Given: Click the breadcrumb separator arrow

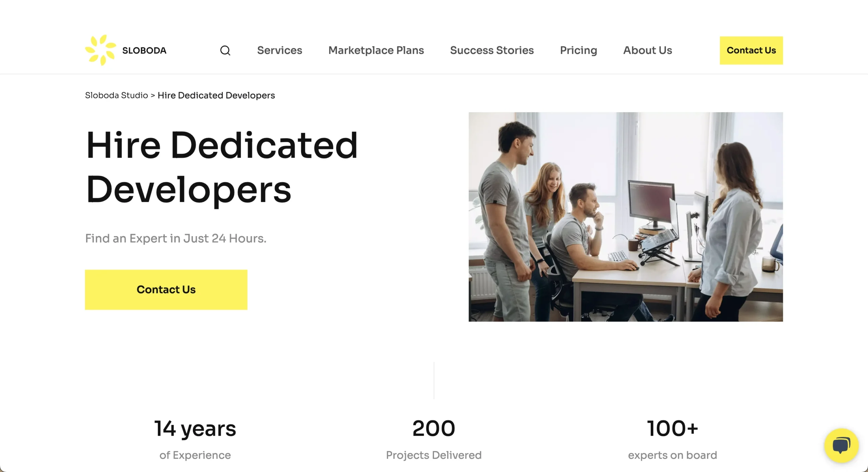Looking at the screenshot, I should click(x=153, y=96).
